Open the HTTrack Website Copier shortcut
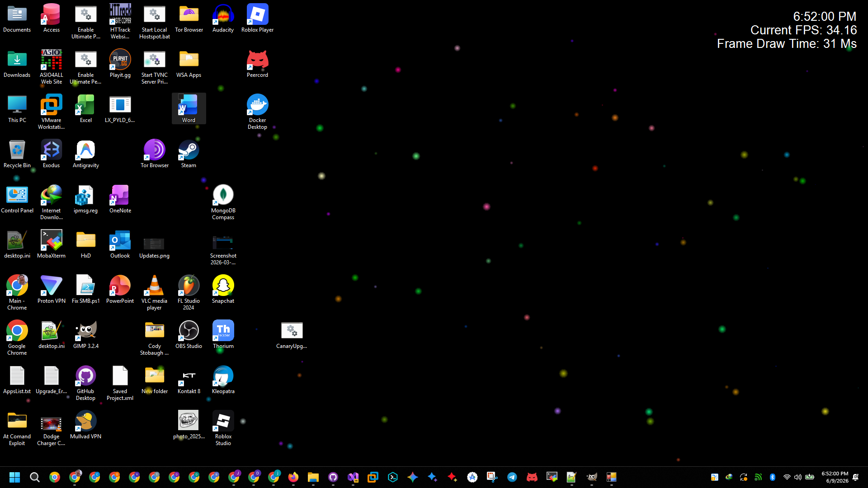The width and height of the screenshot is (868, 488). 120,21
